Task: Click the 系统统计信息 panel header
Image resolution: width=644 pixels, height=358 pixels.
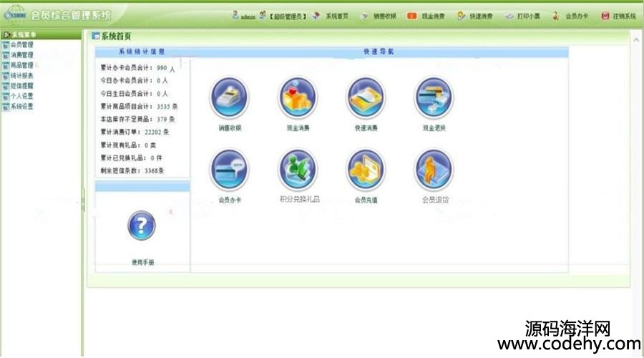Action: 142,52
